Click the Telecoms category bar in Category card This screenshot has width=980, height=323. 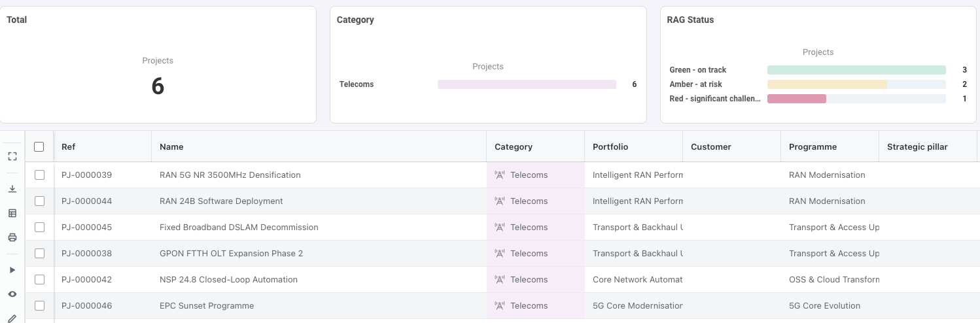527,84
